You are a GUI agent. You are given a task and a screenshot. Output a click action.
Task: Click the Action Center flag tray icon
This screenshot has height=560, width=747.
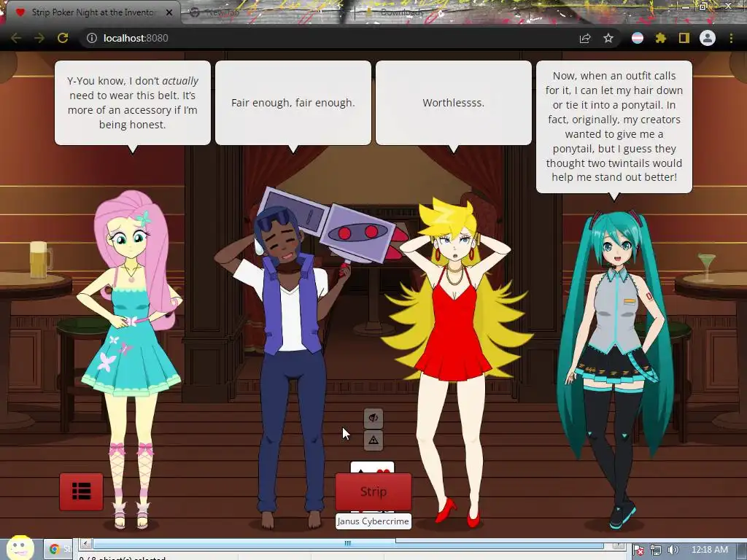click(x=639, y=551)
